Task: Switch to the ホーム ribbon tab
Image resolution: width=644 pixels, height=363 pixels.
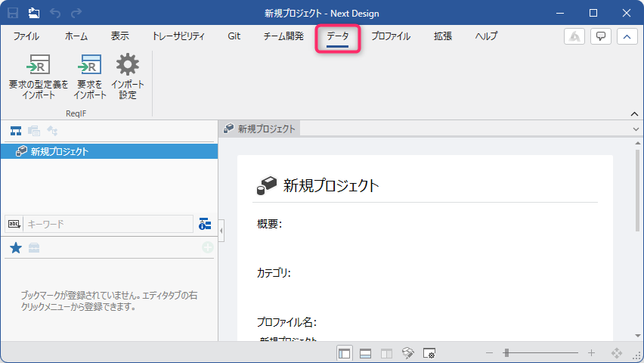Action: pyautogui.click(x=76, y=36)
